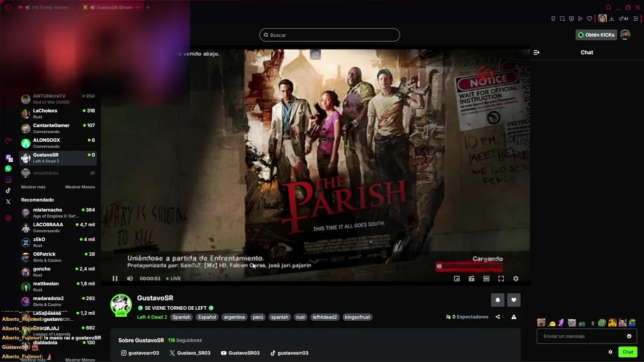The width and height of the screenshot is (644, 362).
Task: Click the browser search magnifier icon
Action: [608, 8]
